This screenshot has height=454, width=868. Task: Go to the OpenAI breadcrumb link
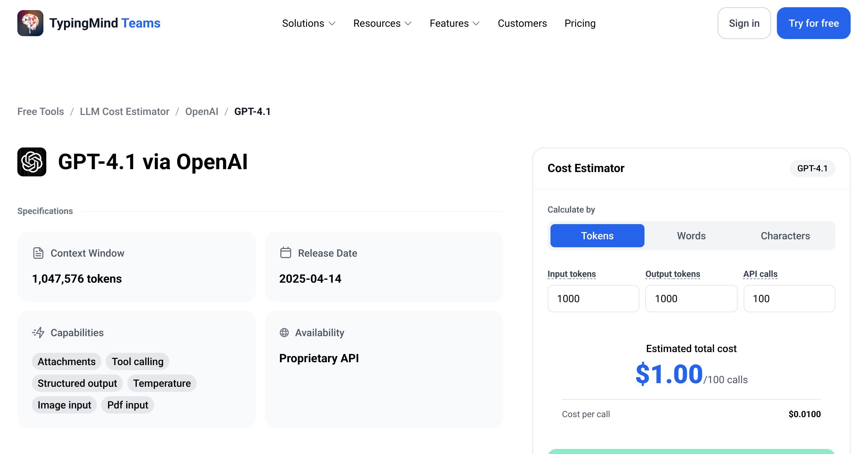202,111
